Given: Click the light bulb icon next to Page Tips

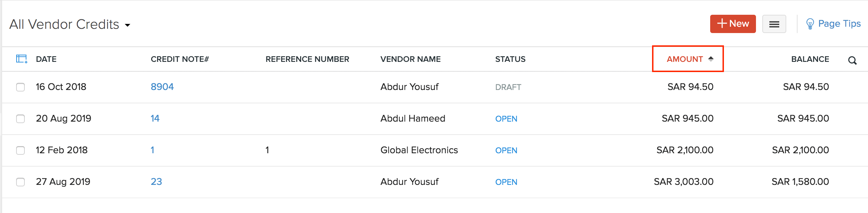Looking at the screenshot, I should [810, 23].
